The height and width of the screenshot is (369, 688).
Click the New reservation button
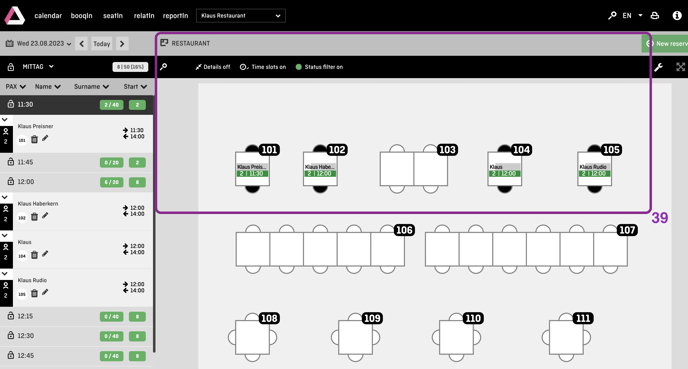click(x=665, y=43)
